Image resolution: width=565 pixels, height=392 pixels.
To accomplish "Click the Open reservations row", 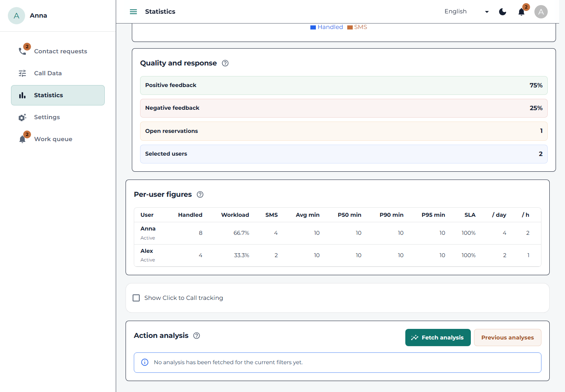I will point(344,131).
